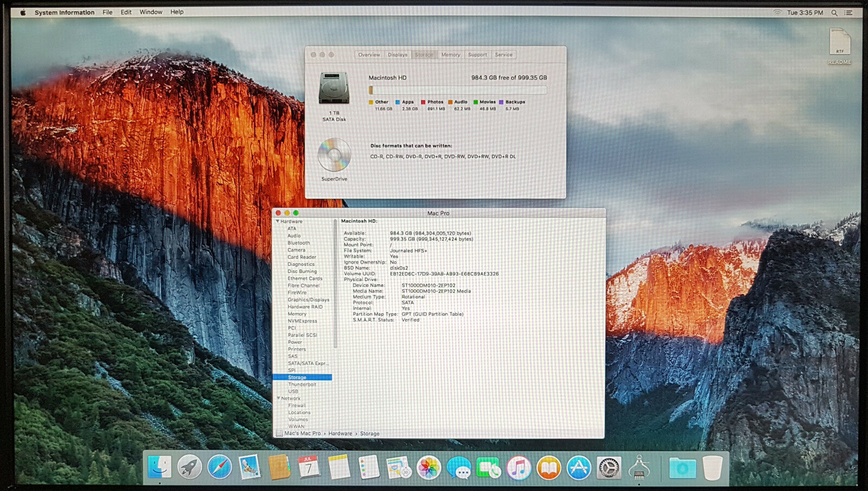Open the Help menu
Image resolution: width=868 pixels, height=491 pixels.
coord(177,12)
